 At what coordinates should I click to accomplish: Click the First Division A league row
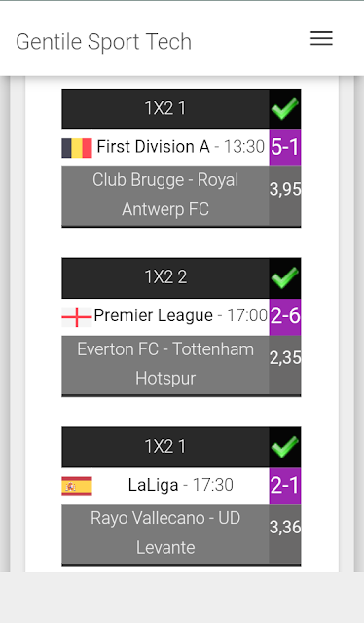(x=165, y=148)
